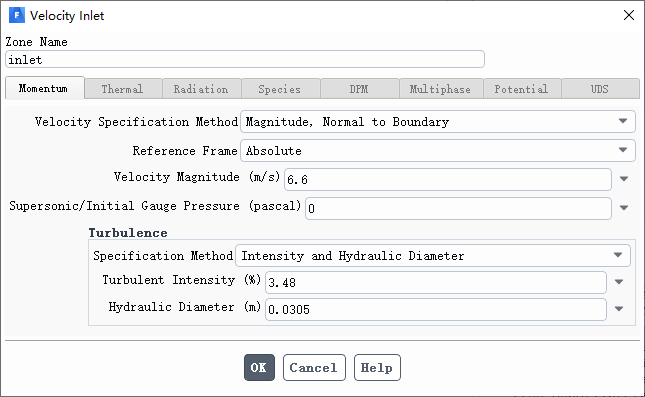Screen dimensions: 645x397
Task: Click the Cancel button
Action: click(x=314, y=367)
